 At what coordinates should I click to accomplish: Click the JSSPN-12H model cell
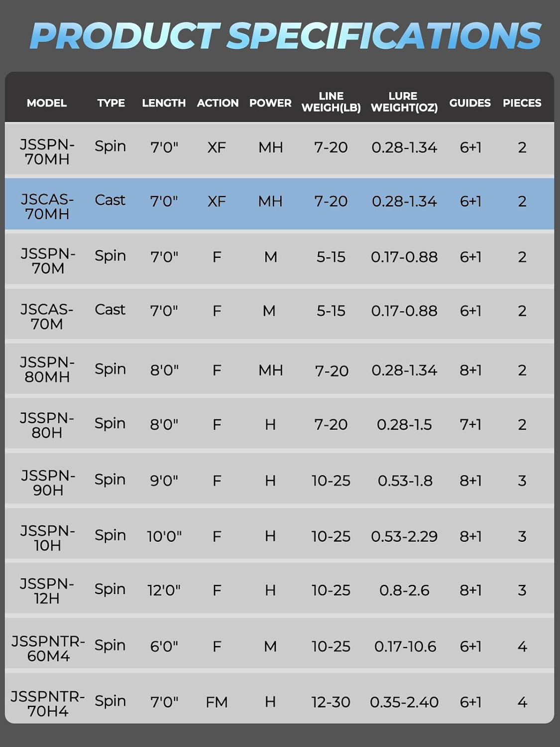(47, 591)
